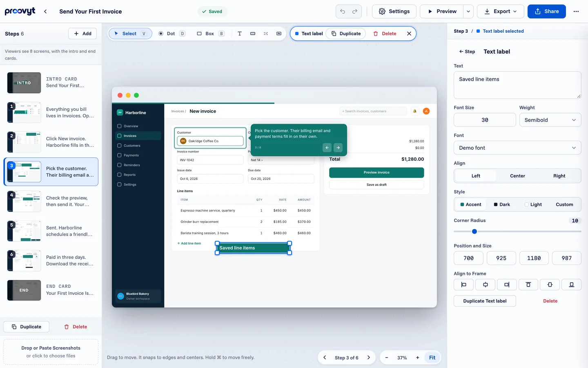Align label to frame's bottom edge
588x368 pixels.
[x=572, y=285]
